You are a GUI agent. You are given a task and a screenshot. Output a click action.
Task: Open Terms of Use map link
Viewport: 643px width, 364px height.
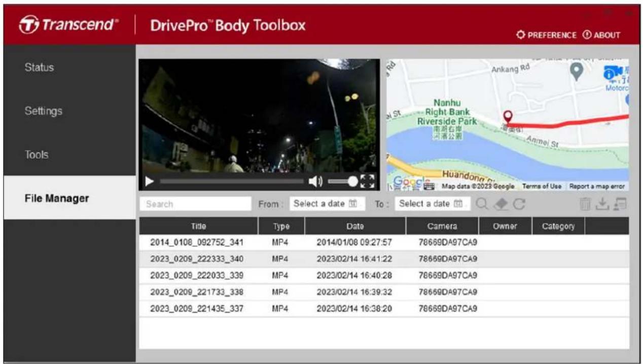(542, 186)
